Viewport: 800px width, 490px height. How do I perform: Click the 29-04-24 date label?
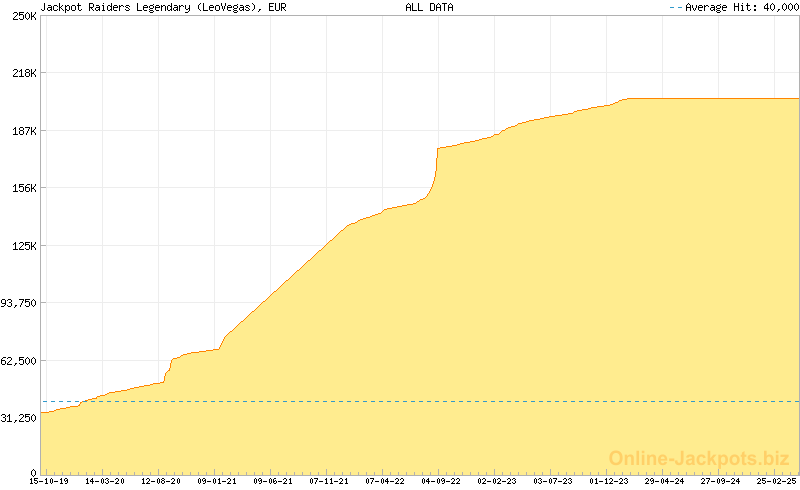pos(665,481)
